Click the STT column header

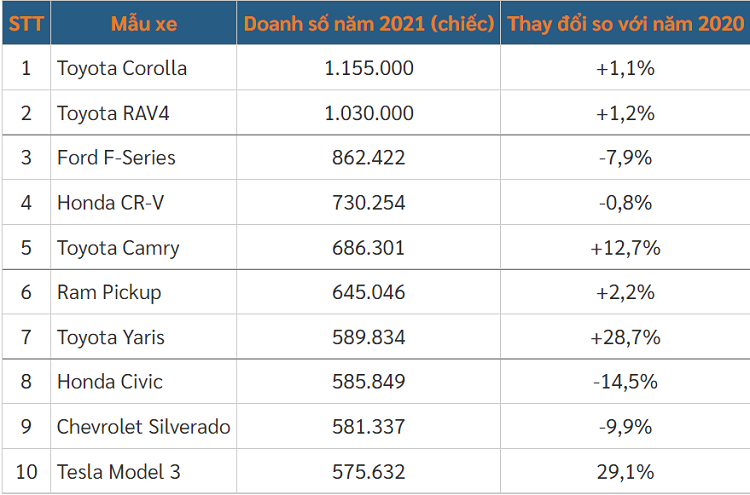tap(25, 23)
